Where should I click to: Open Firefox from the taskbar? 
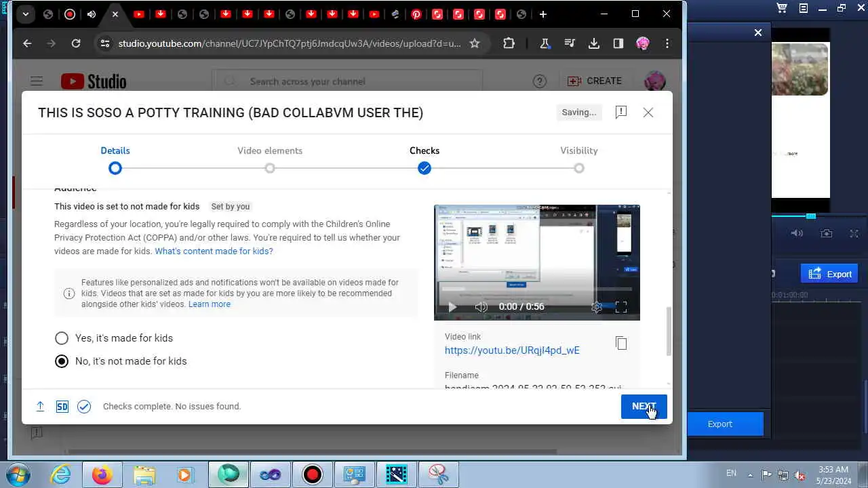(102, 475)
